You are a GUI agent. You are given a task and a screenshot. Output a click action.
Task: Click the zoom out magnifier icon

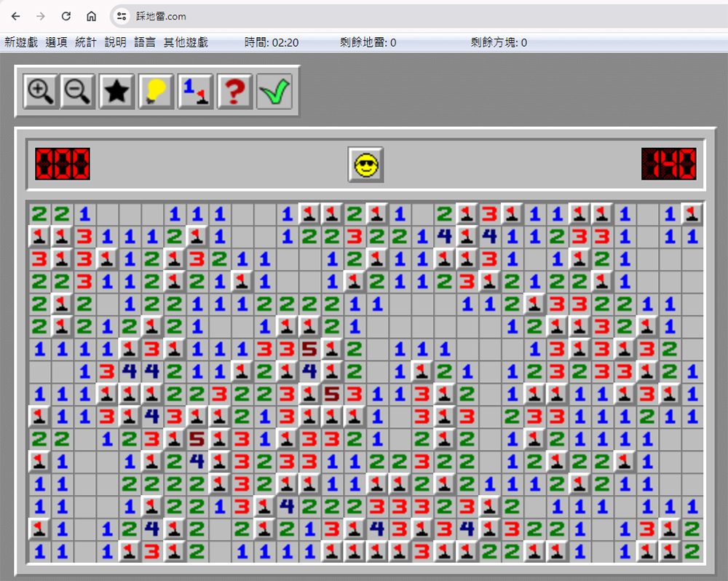[x=78, y=91]
